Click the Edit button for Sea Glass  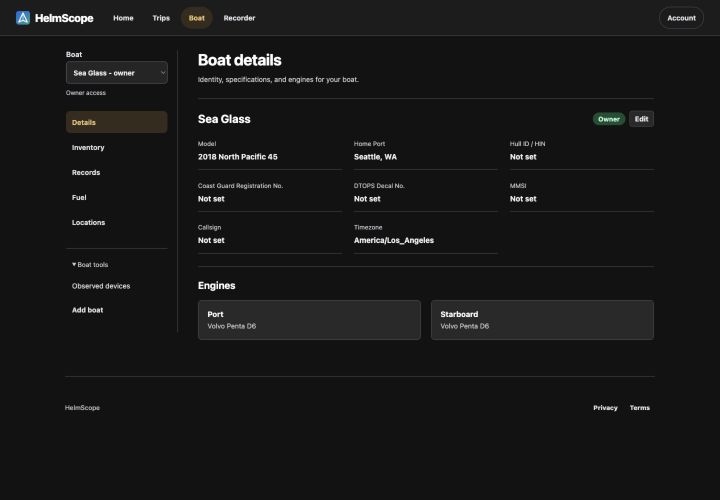point(641,119)
